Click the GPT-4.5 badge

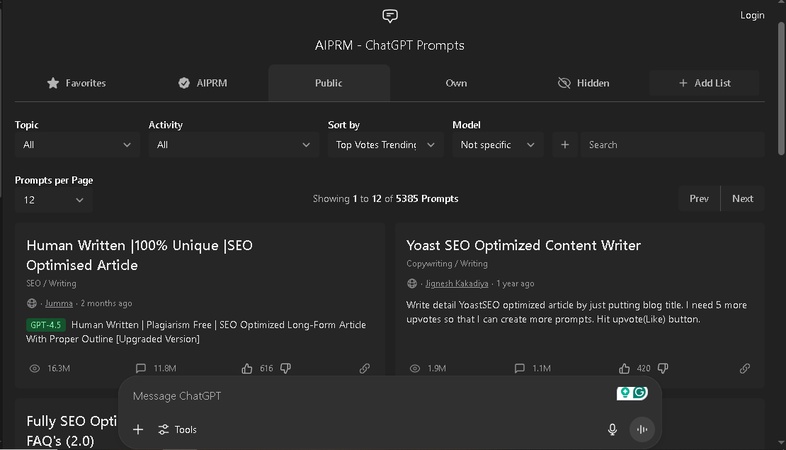[x=46, y=325]
